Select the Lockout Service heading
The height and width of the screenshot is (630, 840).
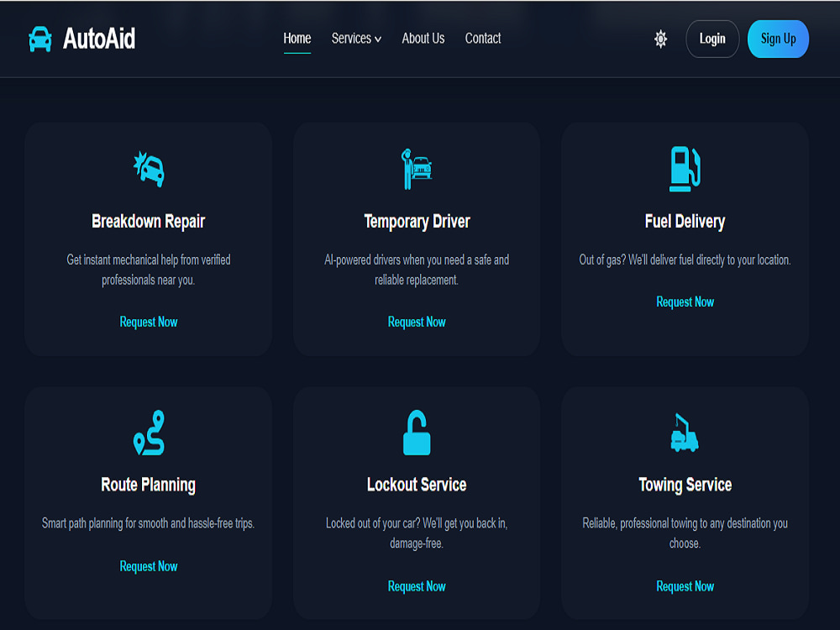coord(417,485)
